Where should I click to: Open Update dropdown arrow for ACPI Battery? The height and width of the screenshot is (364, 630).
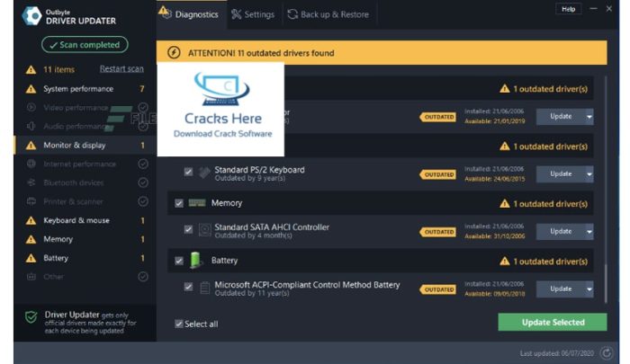pos(589,289)
